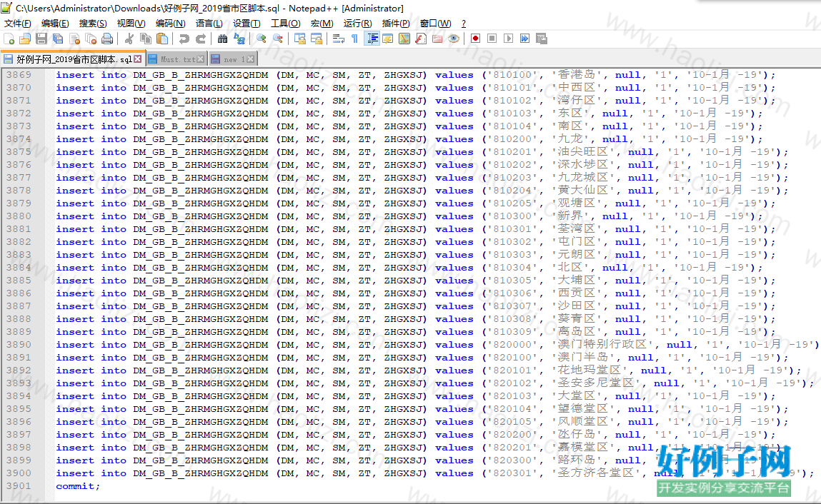Open the 编码(N) menu
Screen dimensions: 821x504
[170, 24]
